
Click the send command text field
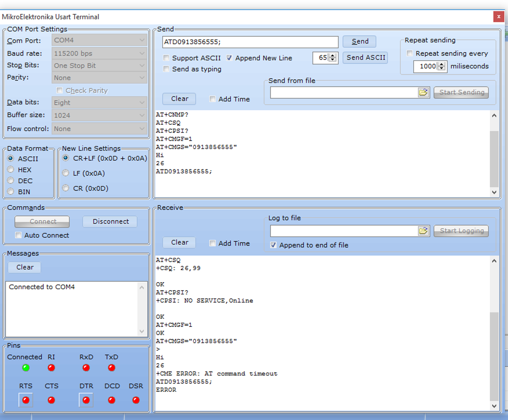coord(250,42)
